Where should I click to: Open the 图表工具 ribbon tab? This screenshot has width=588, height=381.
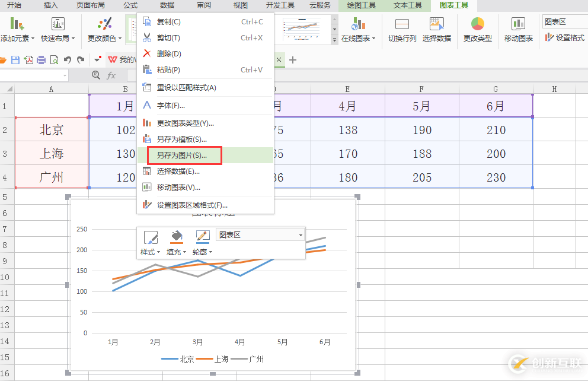coord(454,5)
